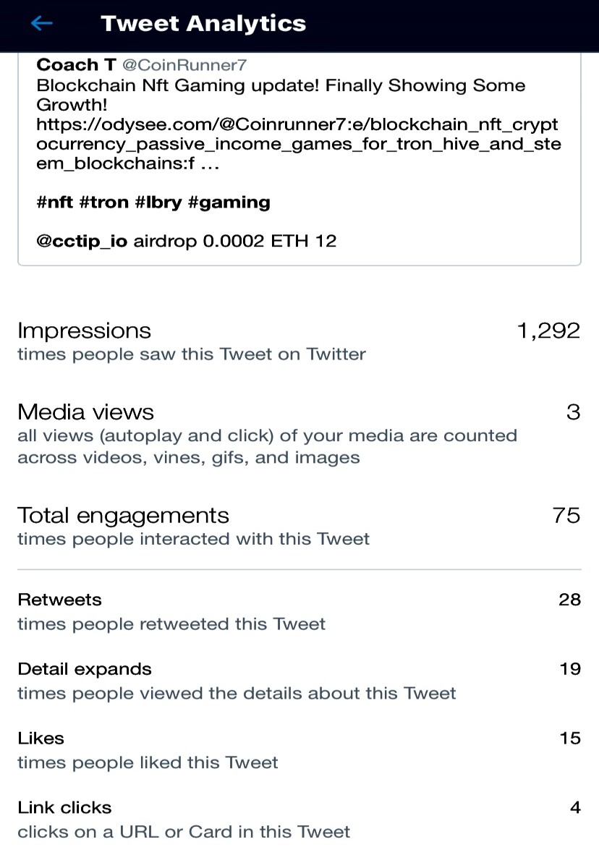Image resolution: width=599 pixels, height=868 pixels.
Task: Tap the blue back arrow icon
Action: click(x=41, y=24)
